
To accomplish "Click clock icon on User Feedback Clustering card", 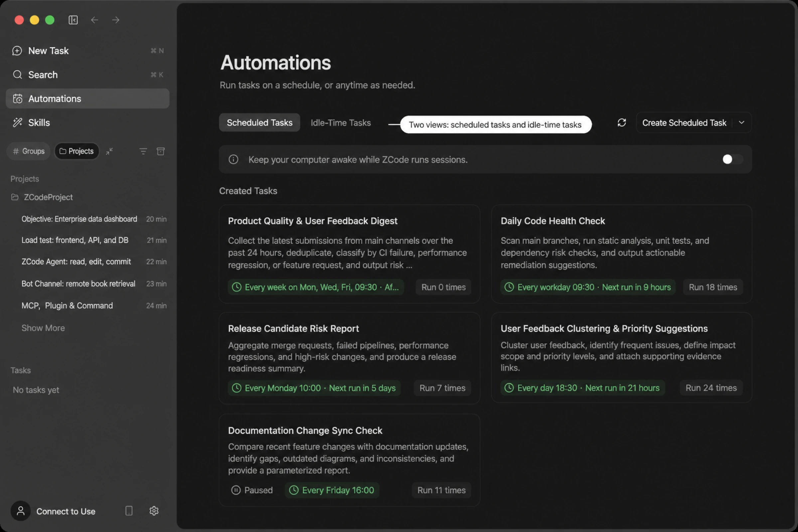I will [x=509, y=388].
